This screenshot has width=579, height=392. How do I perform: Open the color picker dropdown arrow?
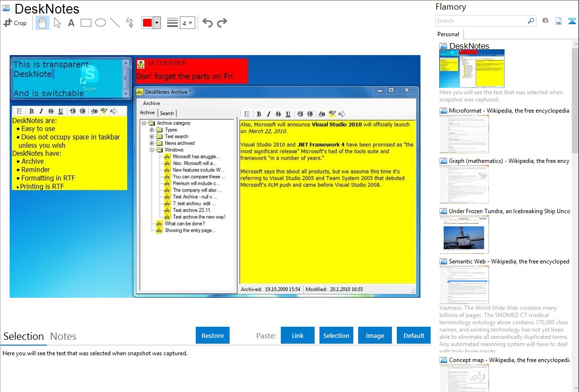(x=157, y=23)
